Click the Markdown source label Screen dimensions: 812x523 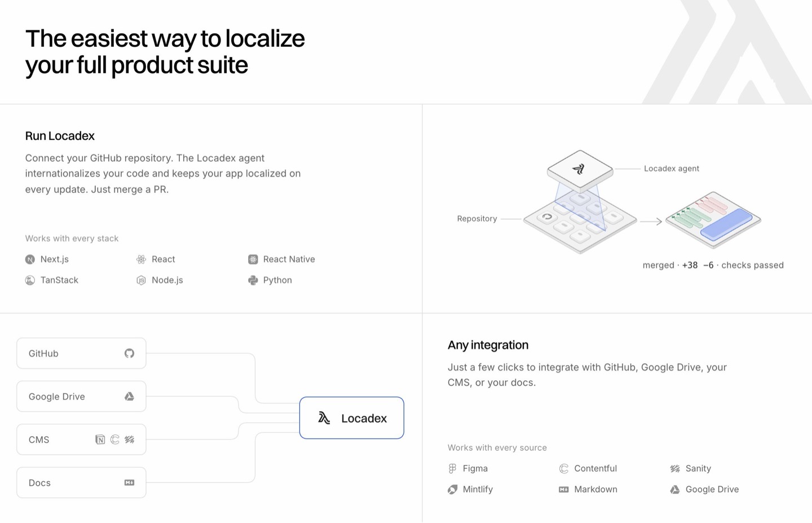point(595,490)
